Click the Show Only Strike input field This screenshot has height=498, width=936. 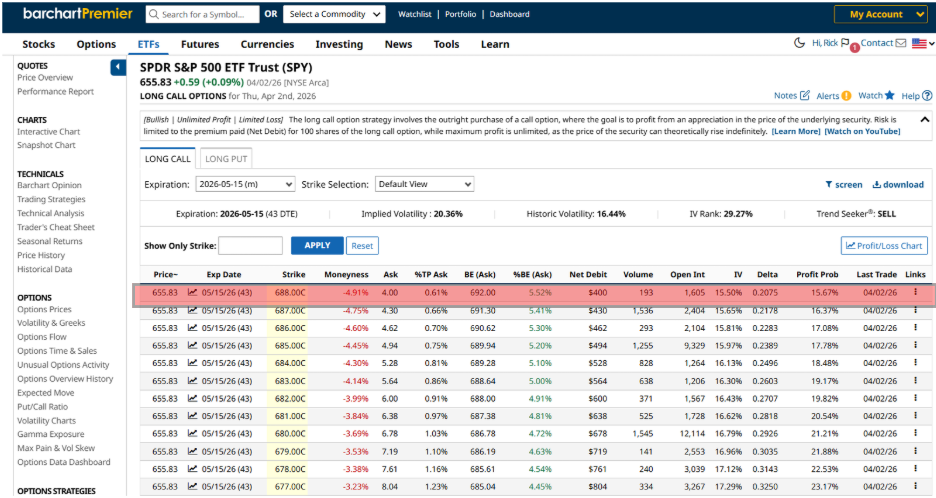(x=250, y=246)
